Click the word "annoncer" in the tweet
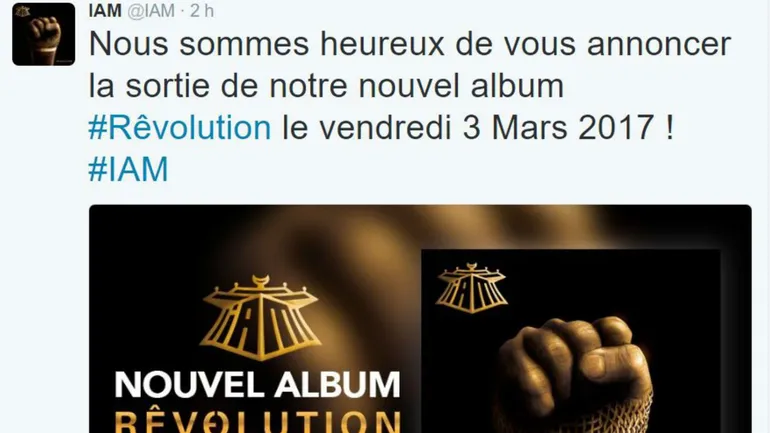The image size is (770, 433). (659, 44)
